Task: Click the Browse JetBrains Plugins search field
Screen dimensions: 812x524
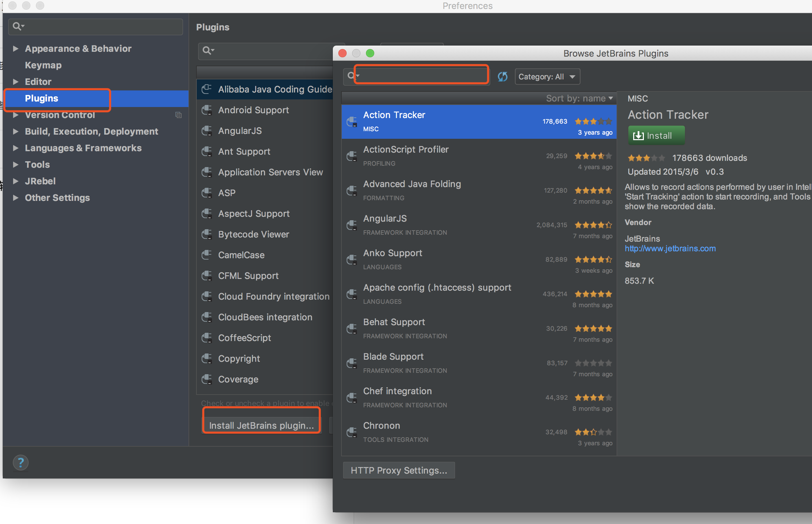Action: [x=416, y=76]
